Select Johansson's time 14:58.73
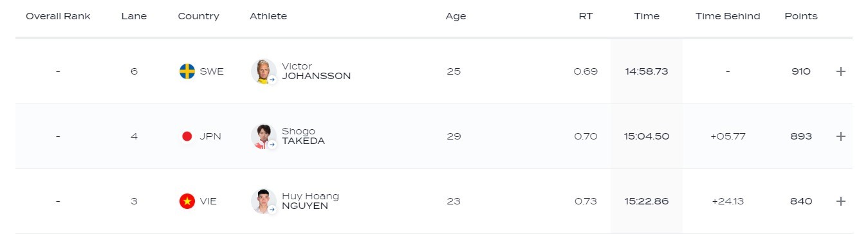The height and width of the screenshot is (234, 868). (x=647, y=71)
